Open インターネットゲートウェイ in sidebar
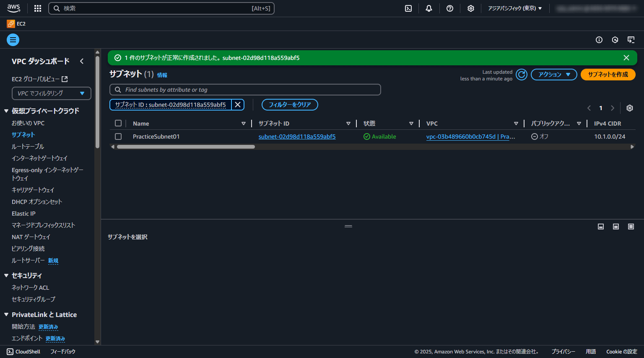 coord(39,158)
